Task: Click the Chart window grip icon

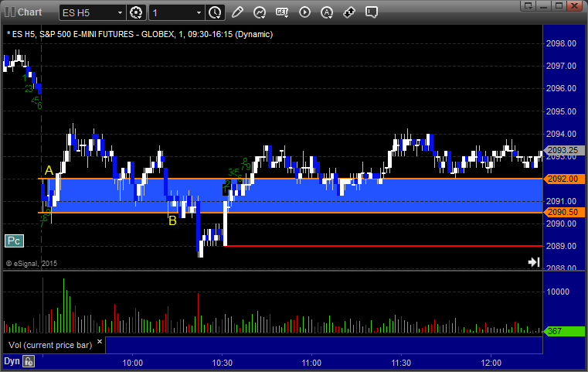Action: pyautogui.click(x=10, y=12)
